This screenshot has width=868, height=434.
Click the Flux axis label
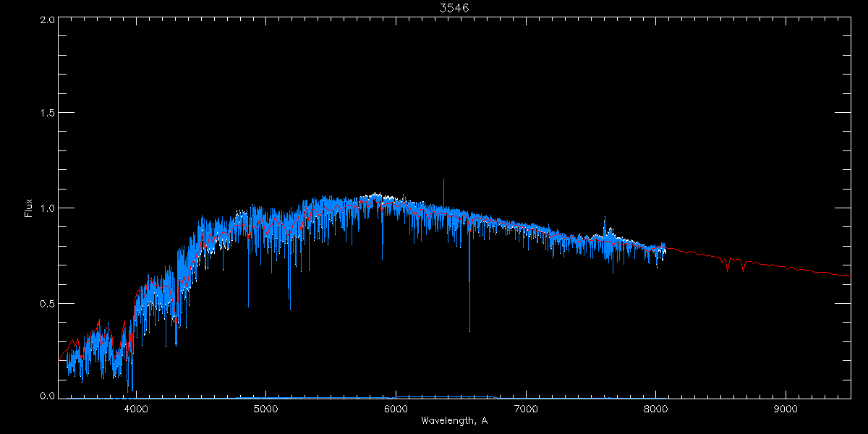tap(29, 208)
